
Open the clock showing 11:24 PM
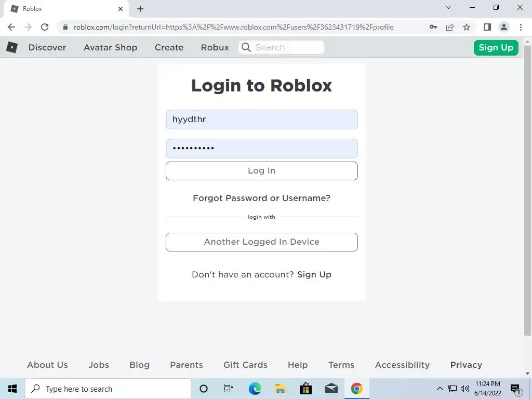point(487,389)
